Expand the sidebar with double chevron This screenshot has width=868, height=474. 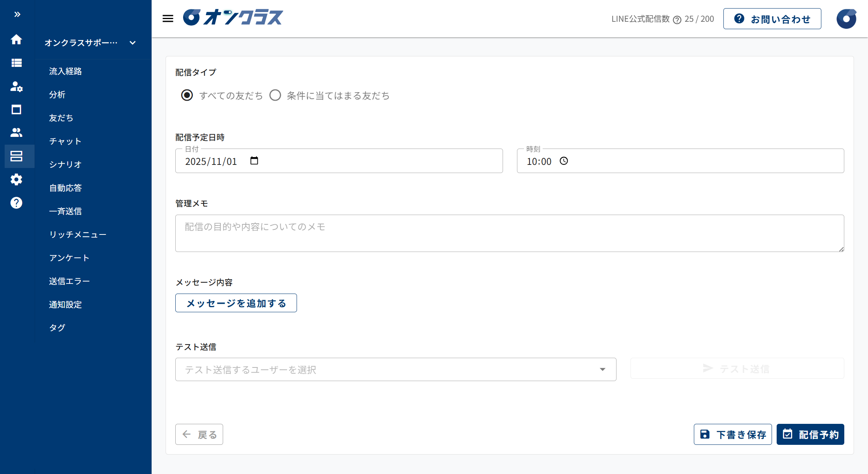17,14
